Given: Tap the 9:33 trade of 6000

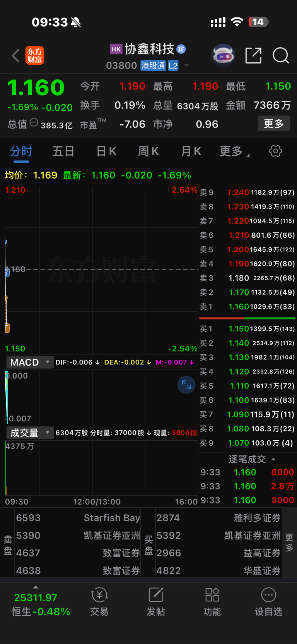Looking at the screenshot, I should 247,472.
